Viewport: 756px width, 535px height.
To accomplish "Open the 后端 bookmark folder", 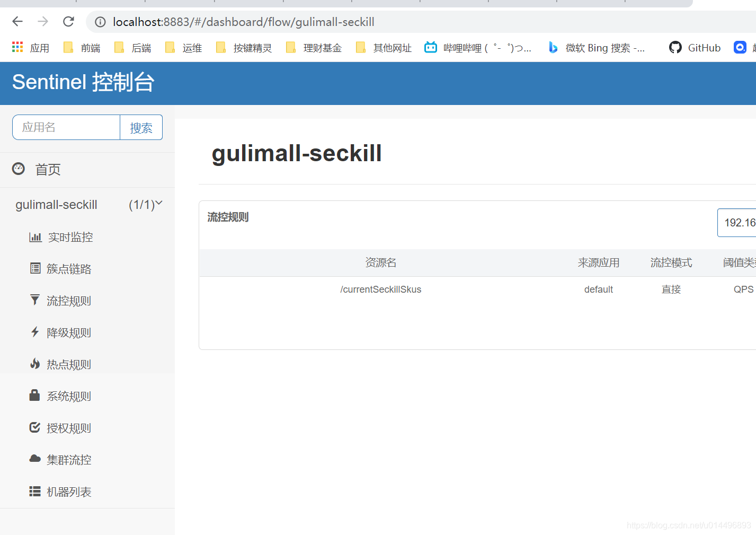I will click(132, 48).
